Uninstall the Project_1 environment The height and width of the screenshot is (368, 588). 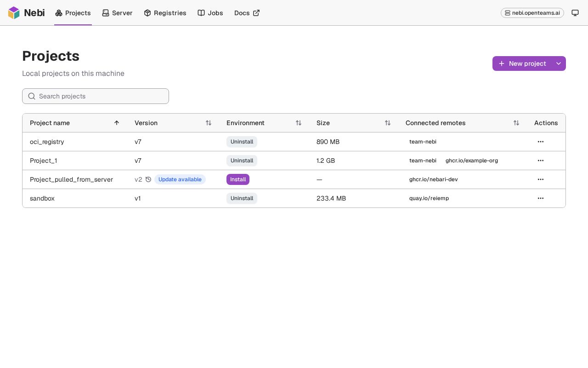(242, 161)
